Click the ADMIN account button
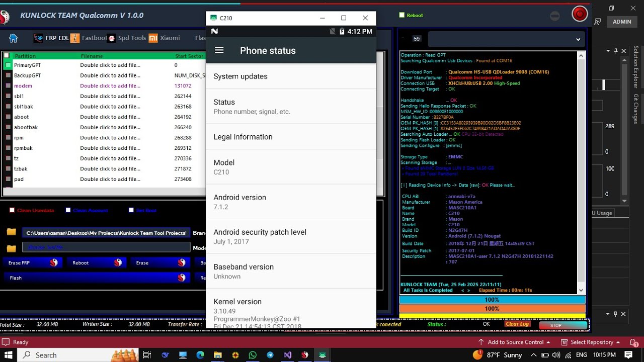The image size is (644, 362). [622, 22]
